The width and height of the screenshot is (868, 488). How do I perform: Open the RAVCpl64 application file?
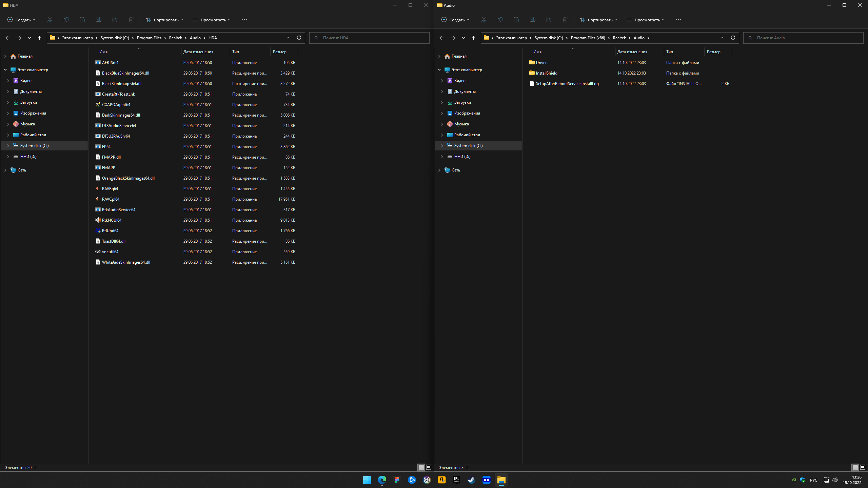[x=111, y=199]
